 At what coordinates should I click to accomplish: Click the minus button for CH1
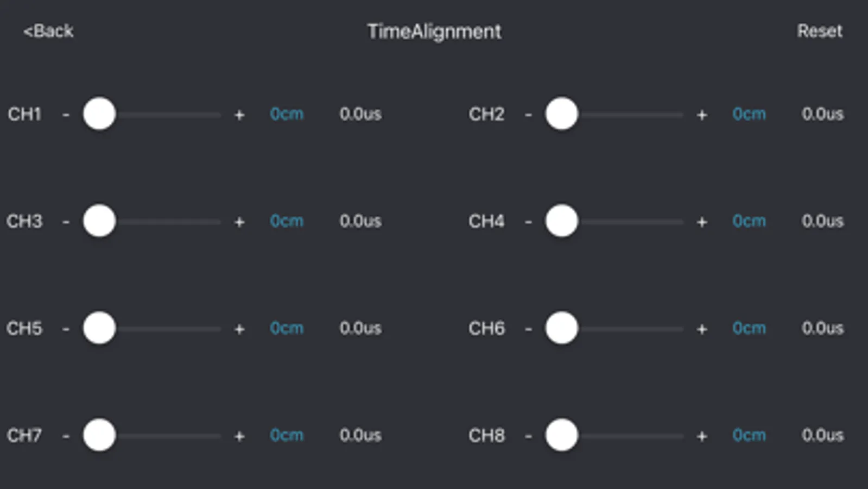[67, 114]
